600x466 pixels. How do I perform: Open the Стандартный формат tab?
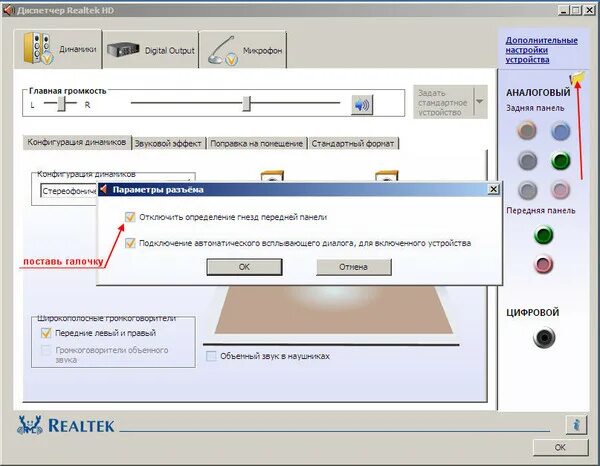353,143
